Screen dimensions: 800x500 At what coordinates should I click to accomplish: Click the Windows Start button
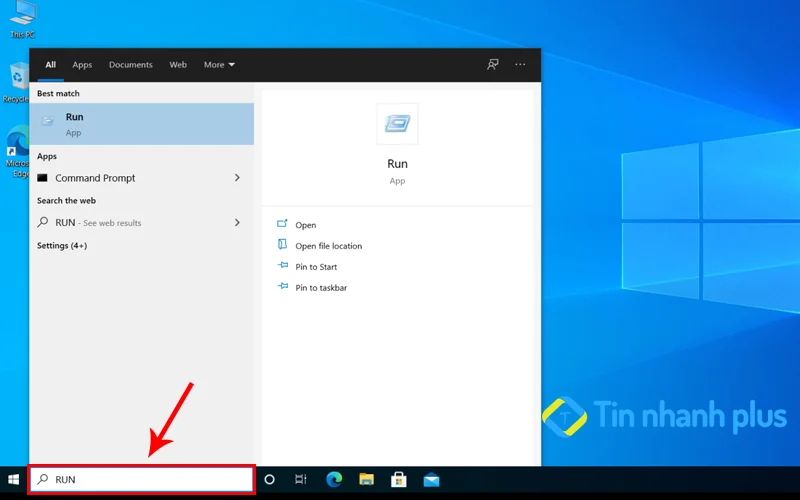tap(14, 480)
